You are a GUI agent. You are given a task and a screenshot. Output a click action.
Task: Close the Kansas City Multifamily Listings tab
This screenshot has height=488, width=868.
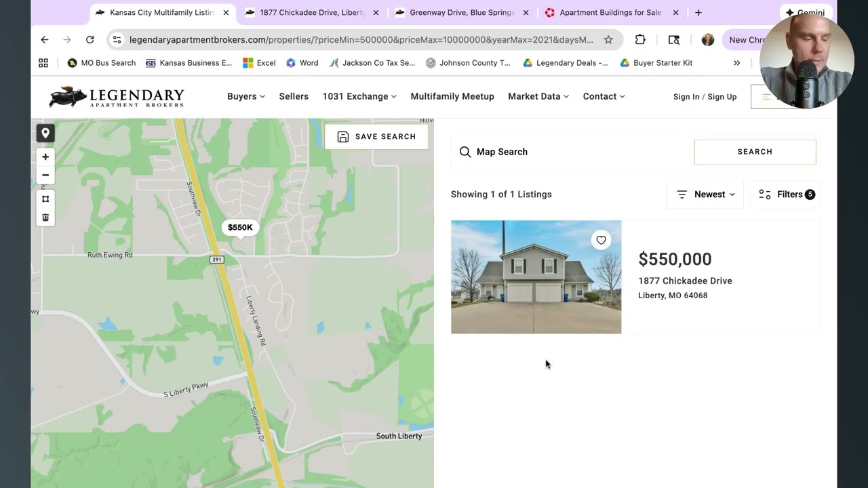tap(226, 13)
